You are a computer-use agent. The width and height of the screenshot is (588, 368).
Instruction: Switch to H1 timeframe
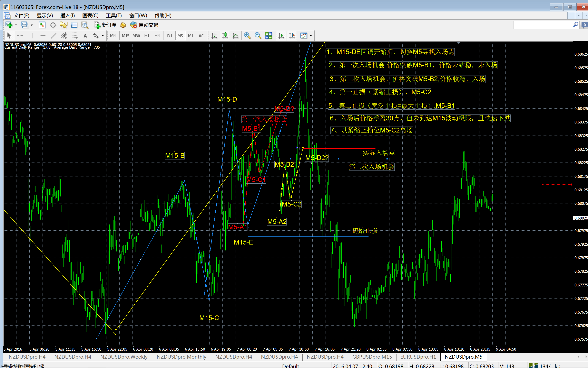point(147,36)
